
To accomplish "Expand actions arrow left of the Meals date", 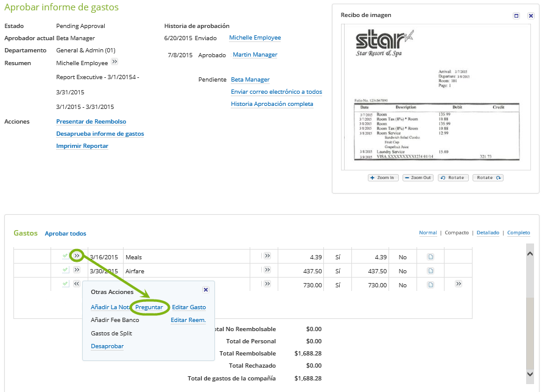I will [77, 256].
